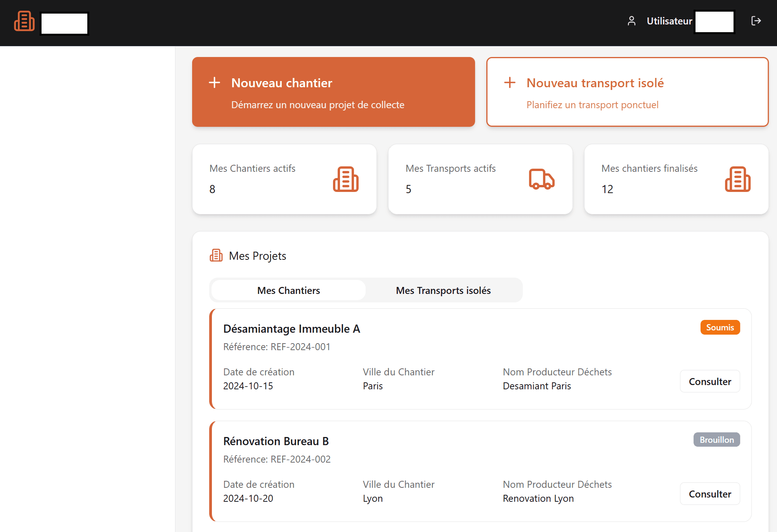Start a Nouveau chantier project

pyautogui.click(x=333, y=92)
